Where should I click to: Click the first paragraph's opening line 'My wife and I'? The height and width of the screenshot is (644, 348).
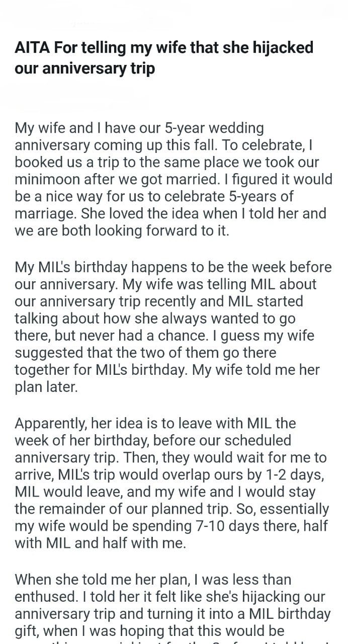point(58,128)
